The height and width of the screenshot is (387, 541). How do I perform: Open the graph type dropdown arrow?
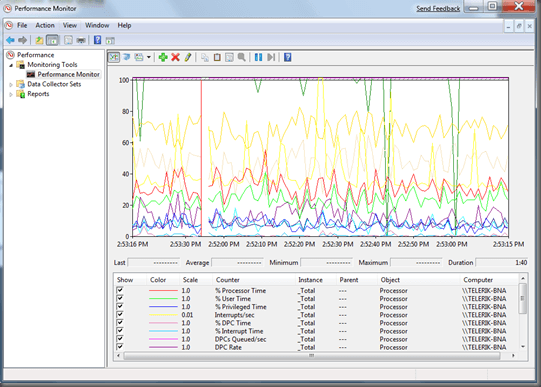tap(149, 57)
